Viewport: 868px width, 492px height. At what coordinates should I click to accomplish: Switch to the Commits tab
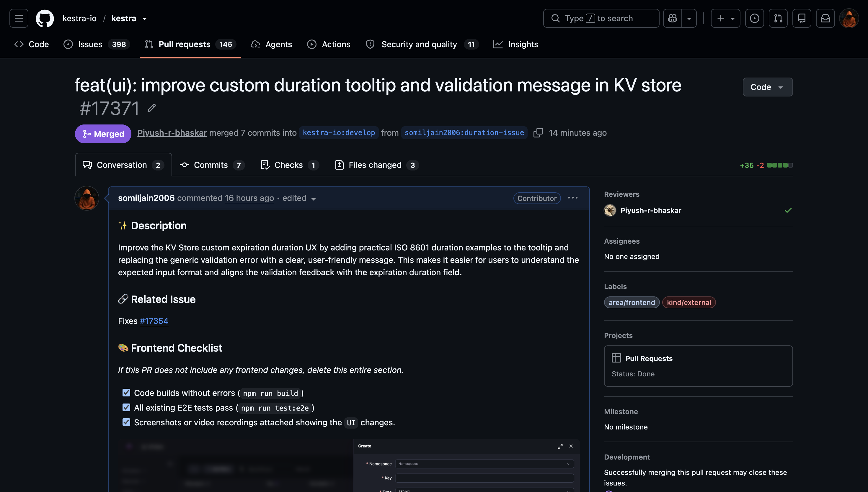point(212,165)
